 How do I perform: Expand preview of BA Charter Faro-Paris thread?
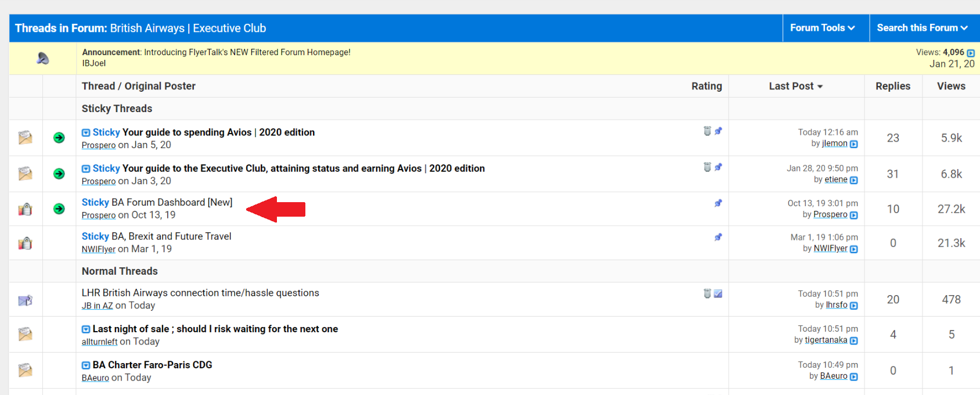coord(86,365)
